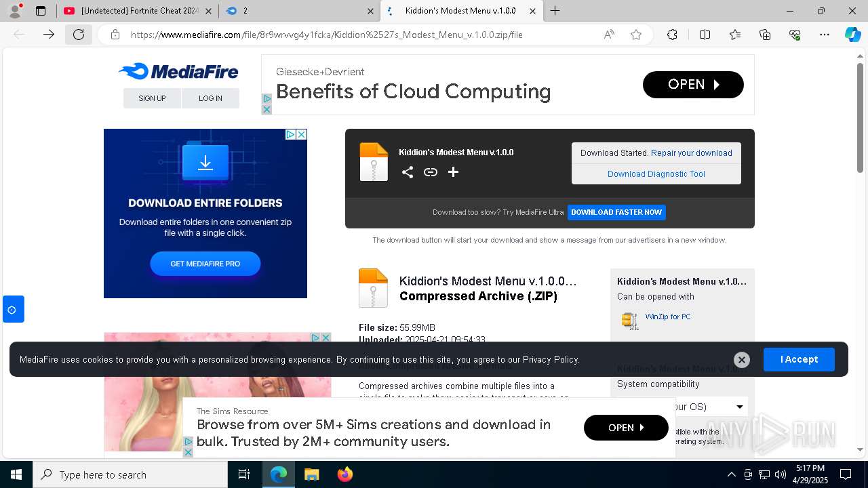
Task: Dismiss cookie banner with X icon
Action: coord(742,360)
